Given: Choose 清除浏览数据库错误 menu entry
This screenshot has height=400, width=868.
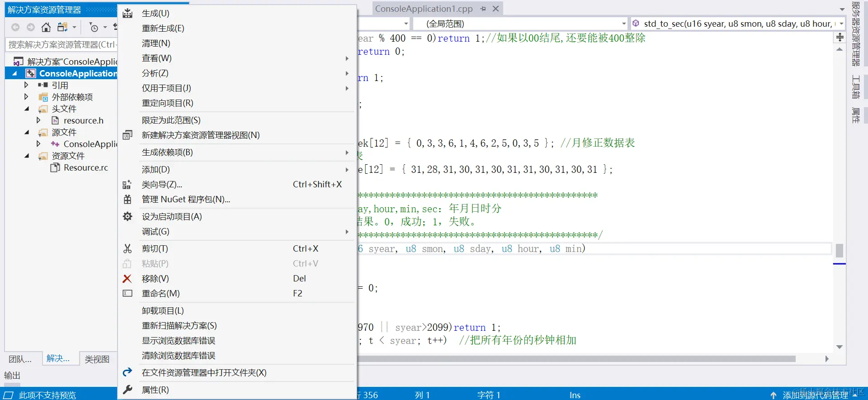Looking at the screenshot, I should 238,356.
